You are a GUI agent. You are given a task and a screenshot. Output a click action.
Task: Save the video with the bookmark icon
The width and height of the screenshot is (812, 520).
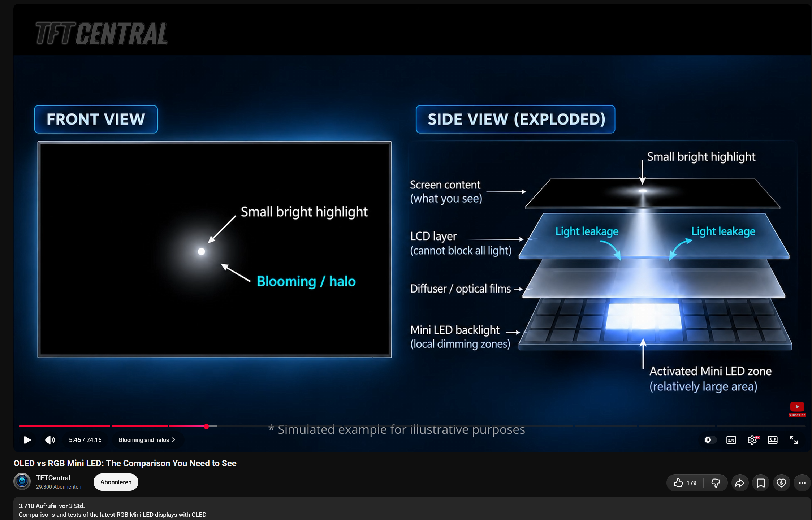pyautogui.click(x=761, y=483)
